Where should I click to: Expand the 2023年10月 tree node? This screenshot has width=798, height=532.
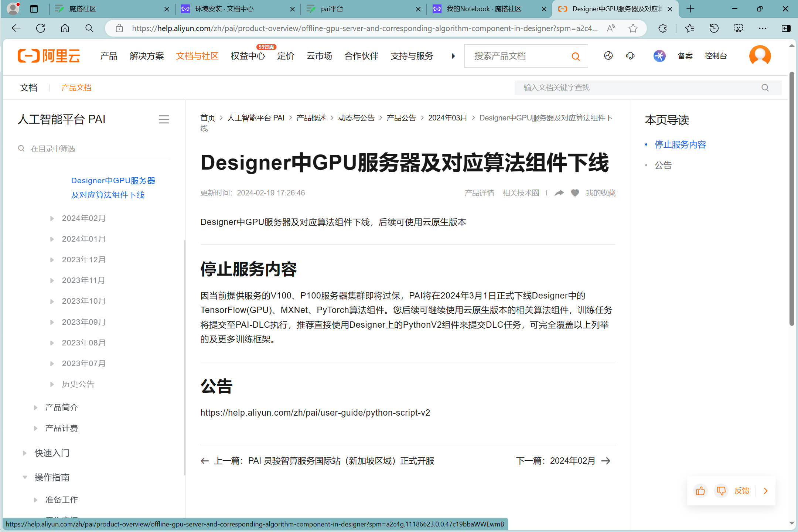click(52, 301)
